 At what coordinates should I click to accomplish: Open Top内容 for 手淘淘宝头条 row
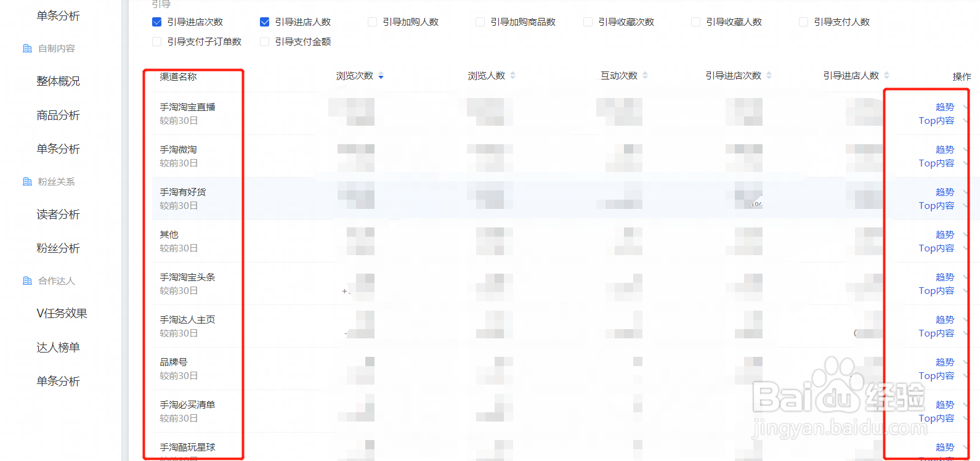click(936, 291)
